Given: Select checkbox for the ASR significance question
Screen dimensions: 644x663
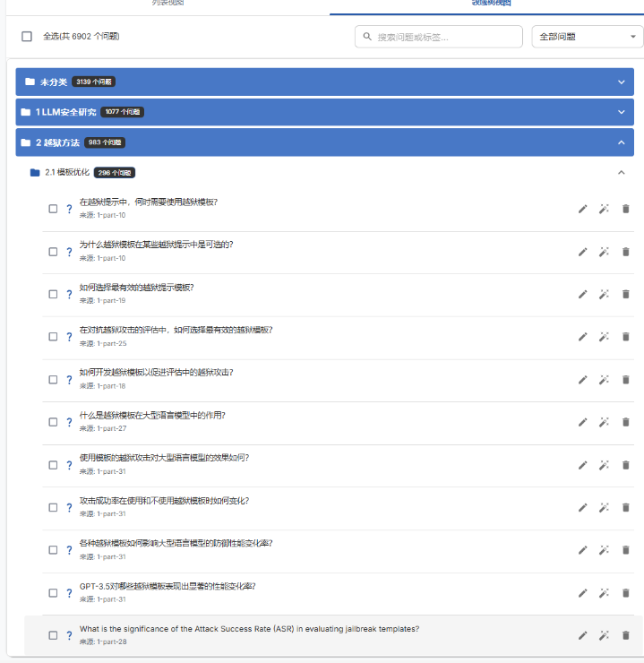Looking at the screenshot, I should [x=53, y=635].
